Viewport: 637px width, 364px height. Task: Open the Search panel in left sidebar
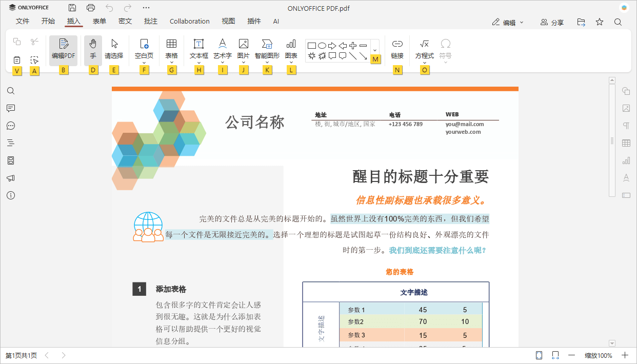pyautogui.click(x=11, y=91)
